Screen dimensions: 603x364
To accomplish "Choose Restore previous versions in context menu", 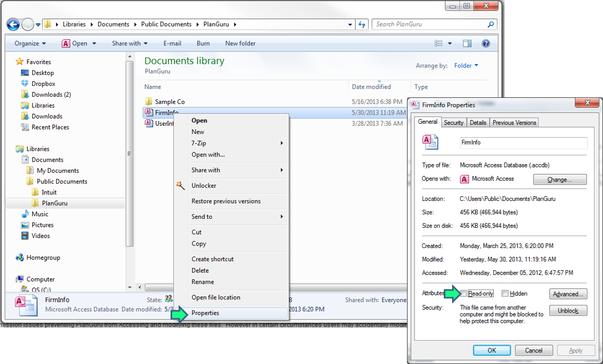I will pos(232,201).
